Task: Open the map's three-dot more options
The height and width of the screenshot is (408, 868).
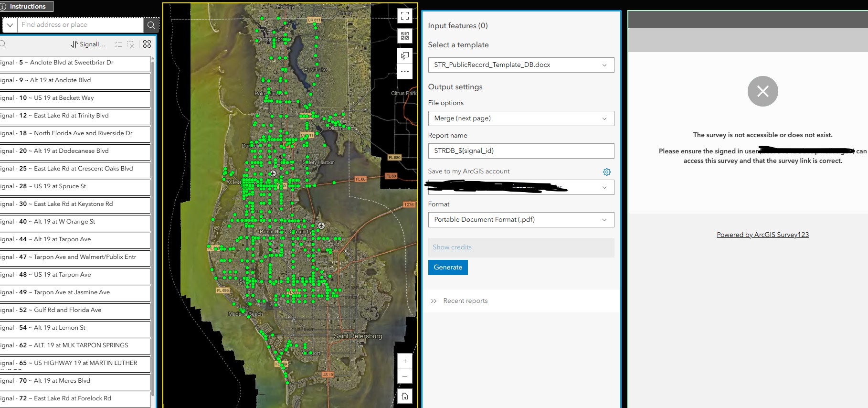Action: (x=405, y=71)
